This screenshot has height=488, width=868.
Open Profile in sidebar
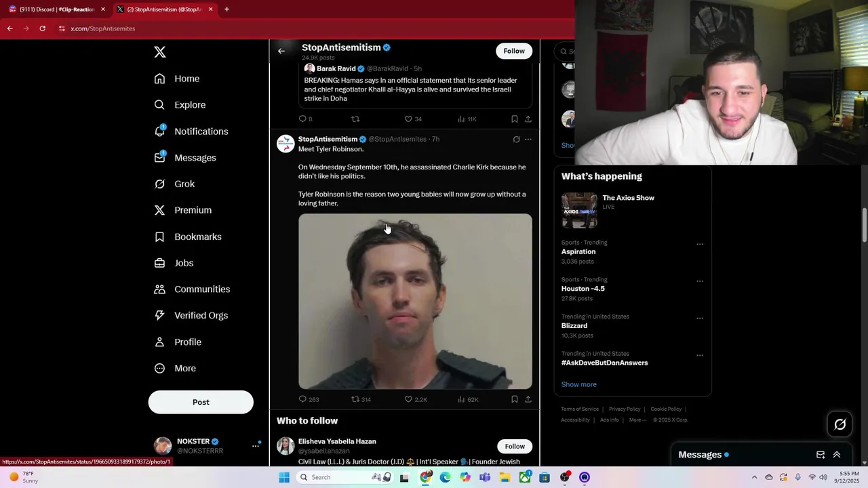[178, 342]
